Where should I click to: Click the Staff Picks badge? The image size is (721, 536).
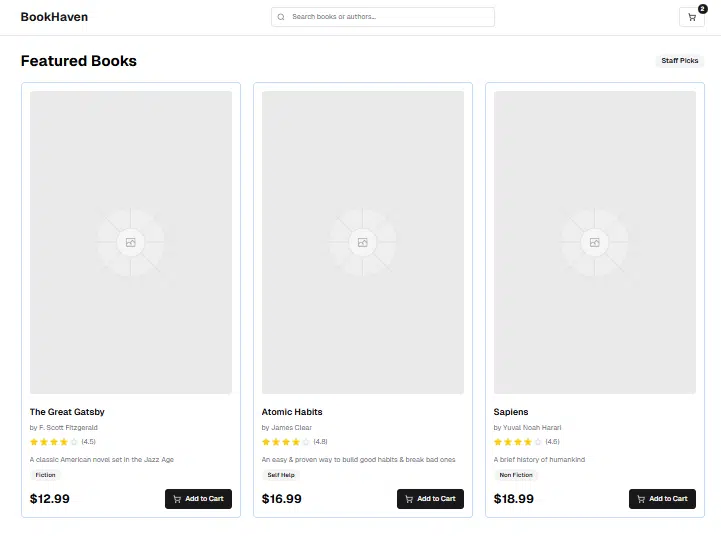[x=680, y=61]
